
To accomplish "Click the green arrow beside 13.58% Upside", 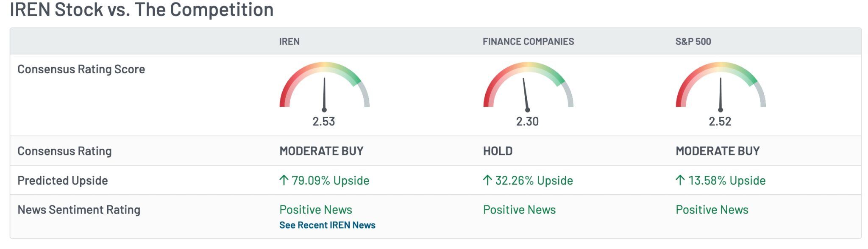I will click(x=680, y=180).
